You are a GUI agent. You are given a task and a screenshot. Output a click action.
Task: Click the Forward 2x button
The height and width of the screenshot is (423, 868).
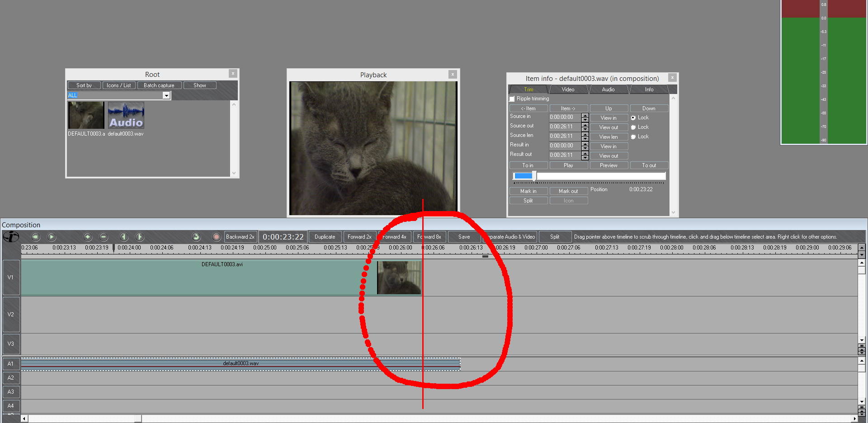[359, 237]
